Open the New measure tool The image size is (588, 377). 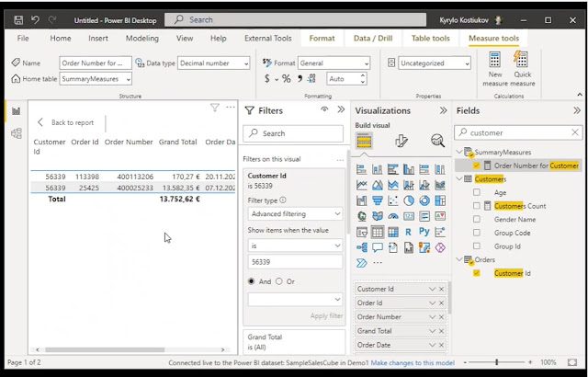point(495,69)
